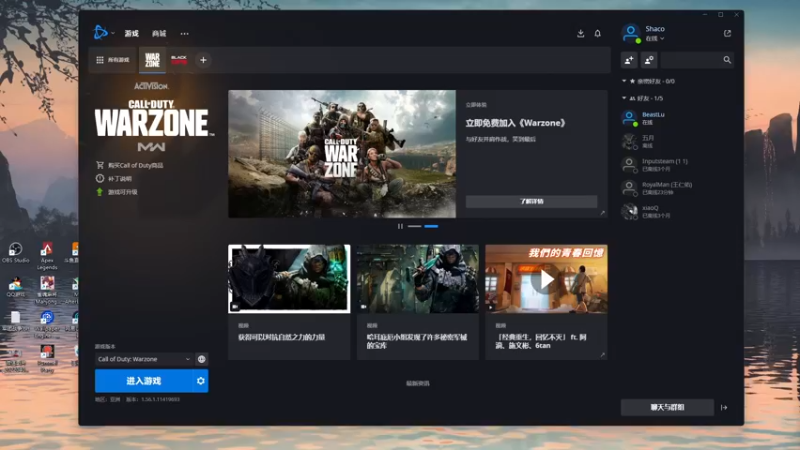800x450 pixels.
Task: Open the 补丁说明 patch notes link
Action: coord(114,179)
